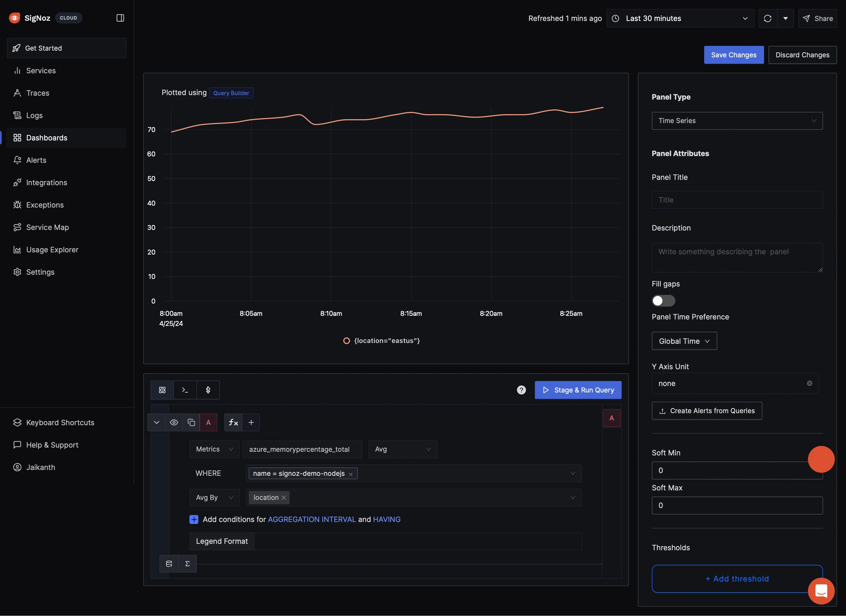846x616 pixels.
Task: Open the Last 30 minutes time range dropdown
Action: pyautogui.click(x=680, y=18)
